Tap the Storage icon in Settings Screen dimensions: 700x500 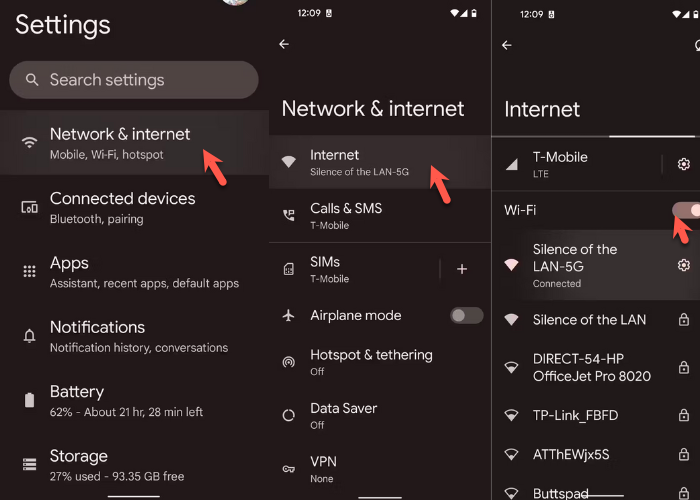point(29,464)
